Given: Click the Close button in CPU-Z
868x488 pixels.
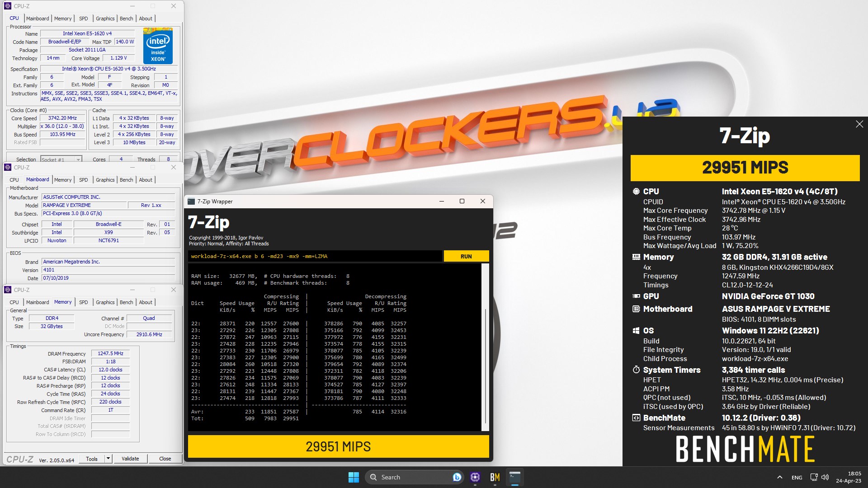Looking at the screenshot, I should [x=165, y=459].
